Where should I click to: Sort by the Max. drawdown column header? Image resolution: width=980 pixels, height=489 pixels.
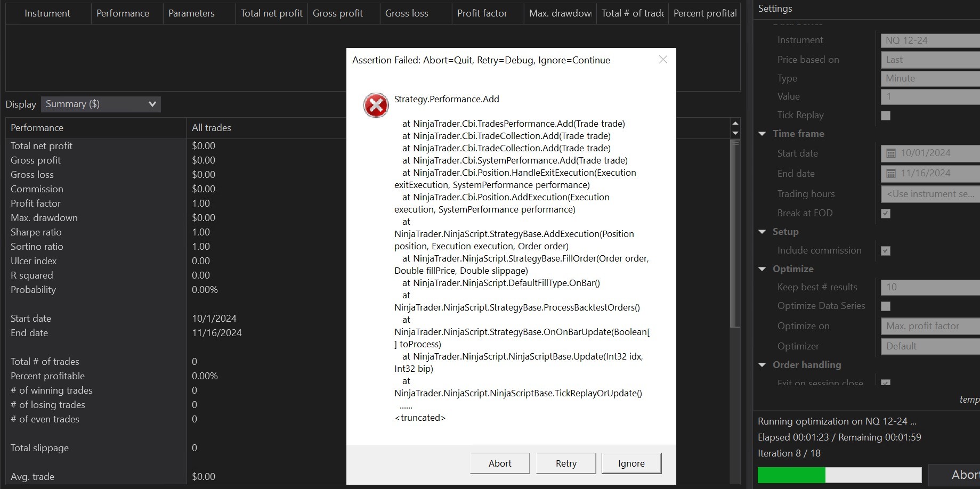click(561, 13)
